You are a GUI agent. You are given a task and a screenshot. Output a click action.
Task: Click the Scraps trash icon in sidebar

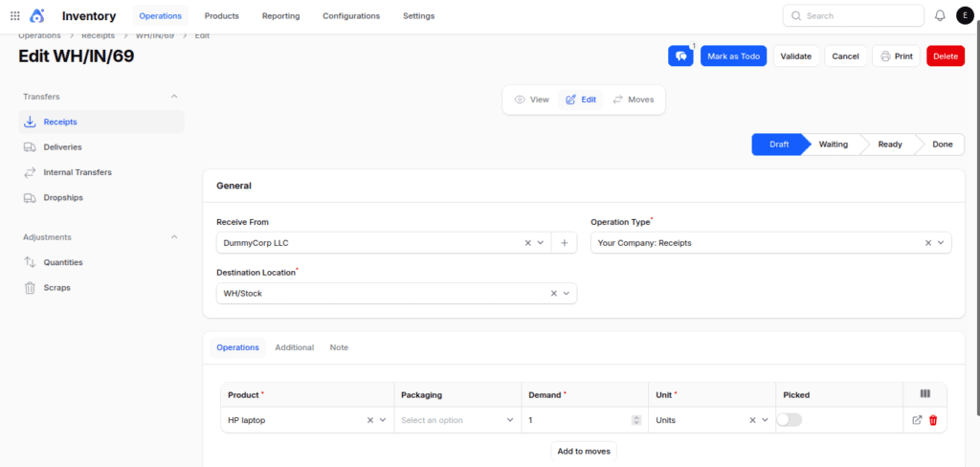pyautogui.click(x=30, y=288)
